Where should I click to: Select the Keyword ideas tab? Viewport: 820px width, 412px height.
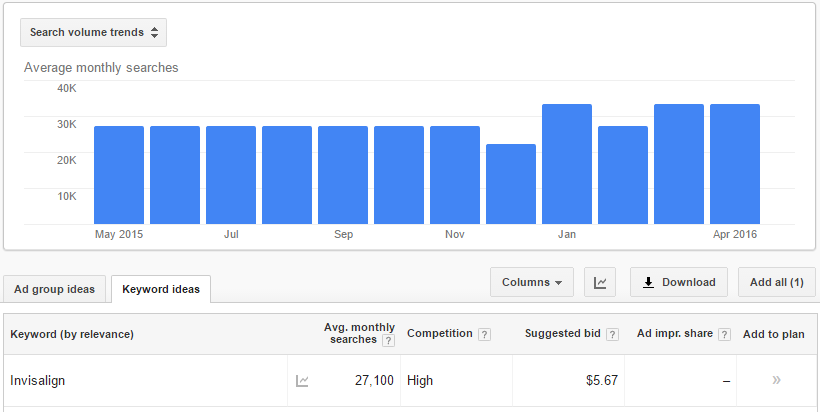pos(161,289)
